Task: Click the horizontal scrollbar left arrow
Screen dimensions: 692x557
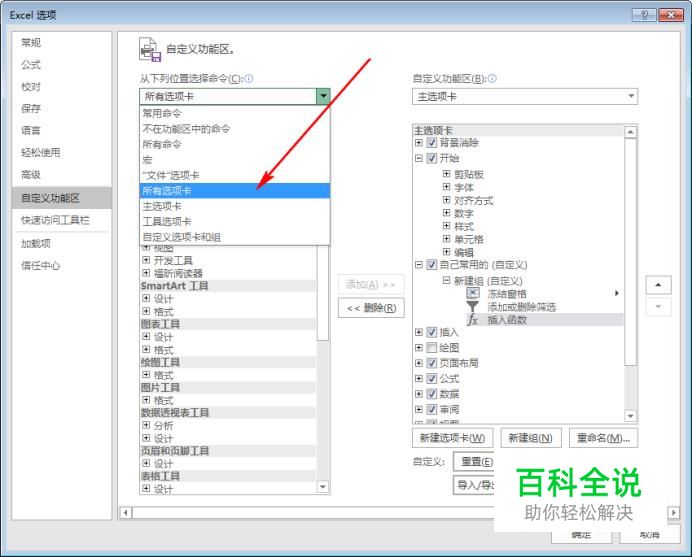Action: click(x=126, y=512)
